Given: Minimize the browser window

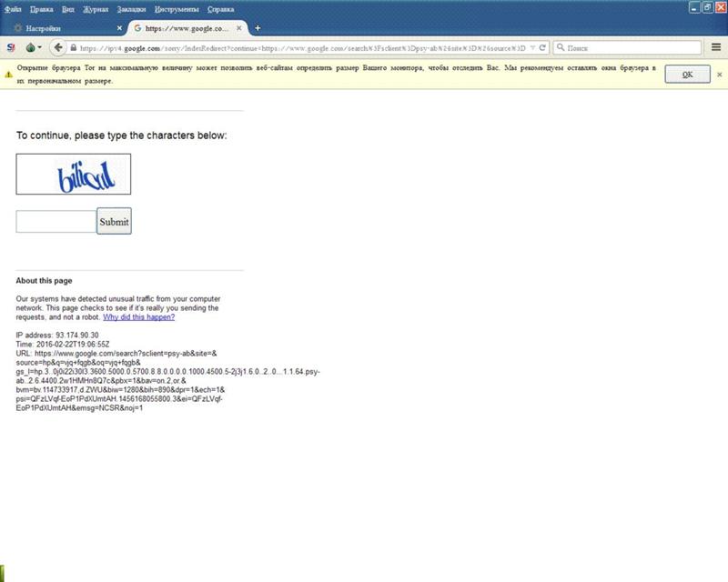Looking at the screenshot, I should (694, 7).
